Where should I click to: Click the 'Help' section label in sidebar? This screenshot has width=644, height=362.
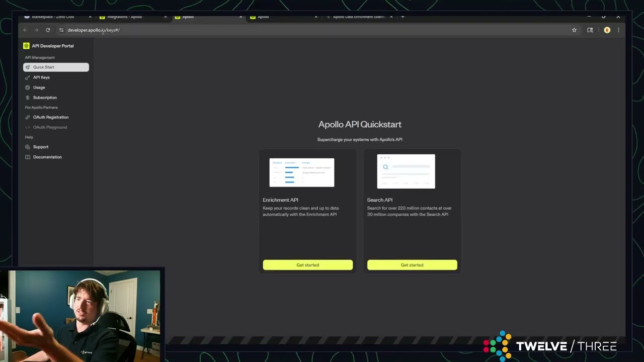[x=29, y=137]
